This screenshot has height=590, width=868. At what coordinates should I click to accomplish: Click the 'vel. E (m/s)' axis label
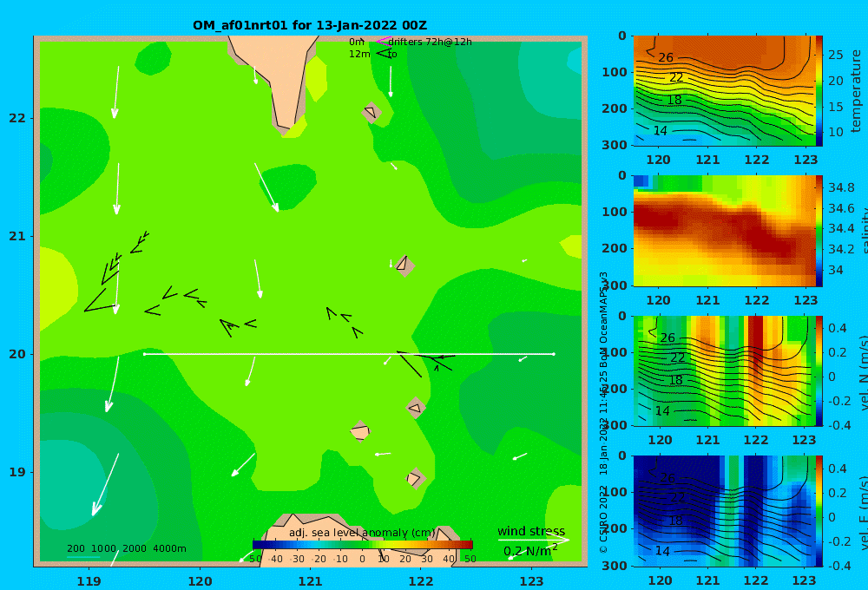tap(863, 513)
